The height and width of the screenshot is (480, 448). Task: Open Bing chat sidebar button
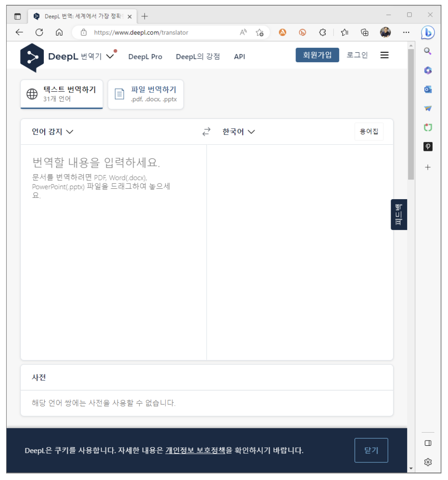pos(428,32)
